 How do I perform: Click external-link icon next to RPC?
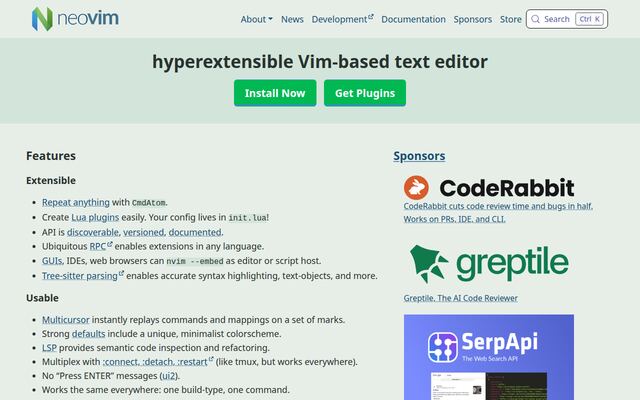click(110, 244)
